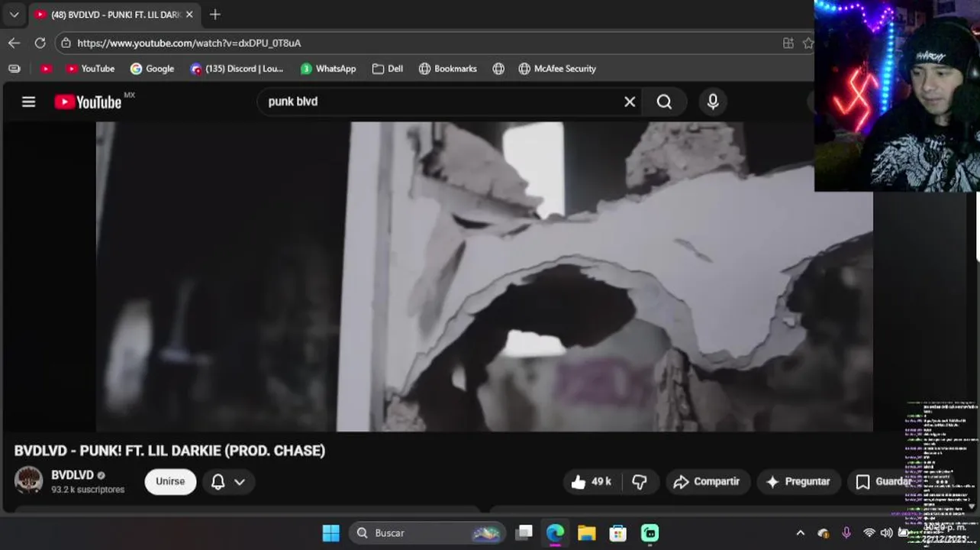
Task: Open volume control in system tray
Action: pyautogui.click(x=886, y=532)
